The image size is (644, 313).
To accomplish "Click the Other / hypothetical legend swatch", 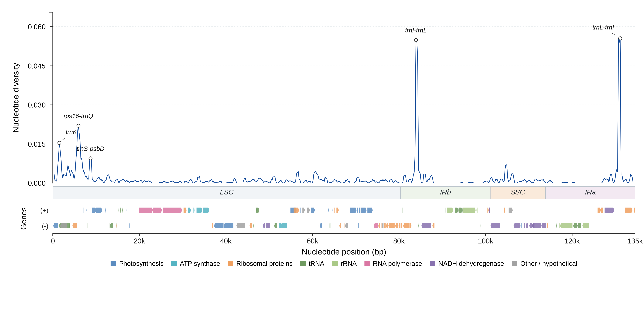I will pyautogui.click(x=515, y=264).
